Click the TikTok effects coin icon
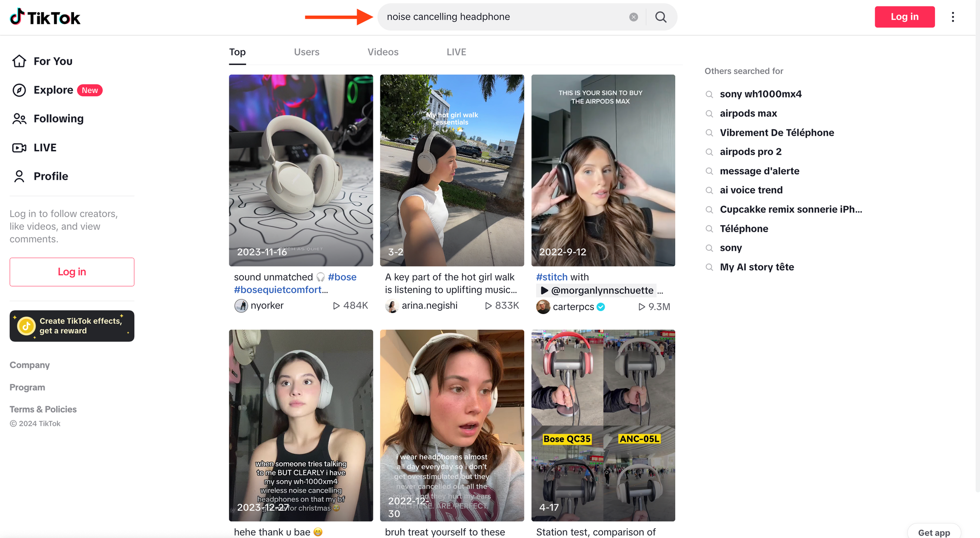This screenshot has width=980, height=538. click(x=26, y=326)
